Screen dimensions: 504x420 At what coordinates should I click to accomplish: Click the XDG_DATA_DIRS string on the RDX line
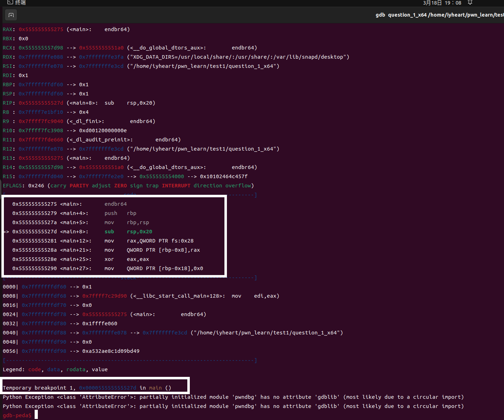coord(238,57)
